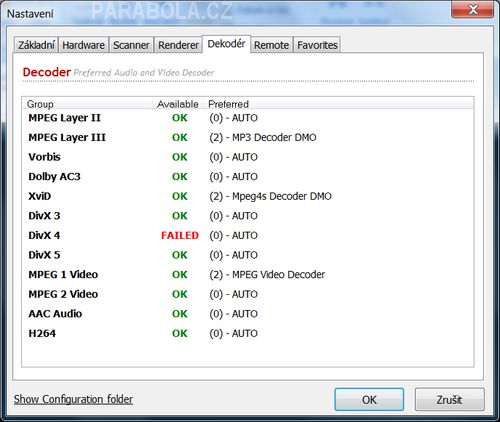Viewport: 500px width, 422px height.
Task: Open the Show Configuration folder link
Action: pos(73,399)
